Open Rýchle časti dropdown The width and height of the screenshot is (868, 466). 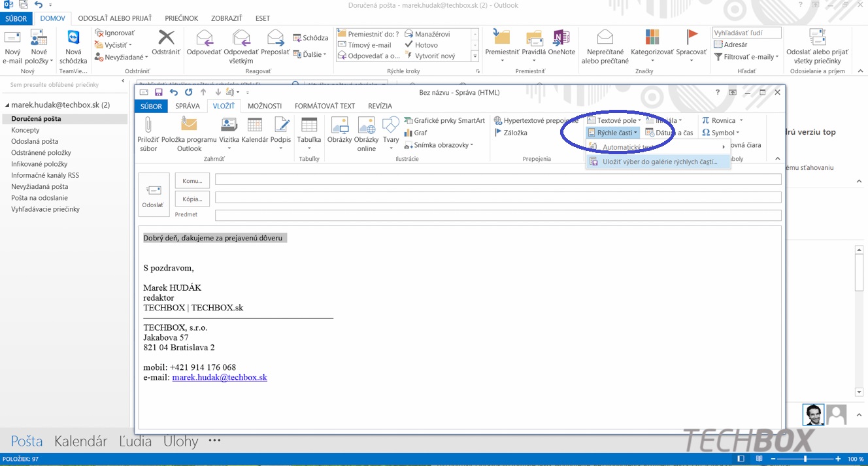[x=612, y=133]
